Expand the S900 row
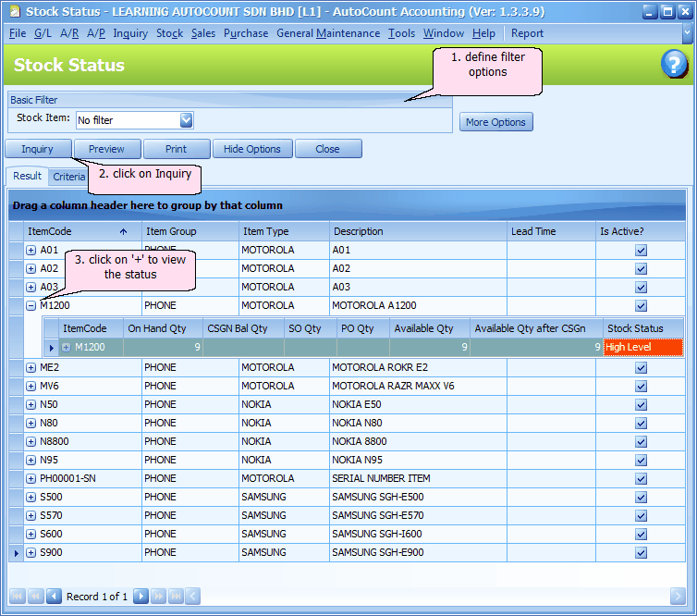Image resolution: width=697 pixels, height=616 pixels. pyautogui.click(x=31, y=552)
